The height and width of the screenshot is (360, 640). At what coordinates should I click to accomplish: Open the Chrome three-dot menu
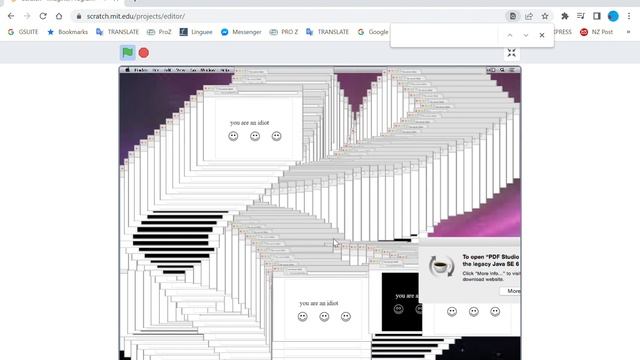click(629, 16)
